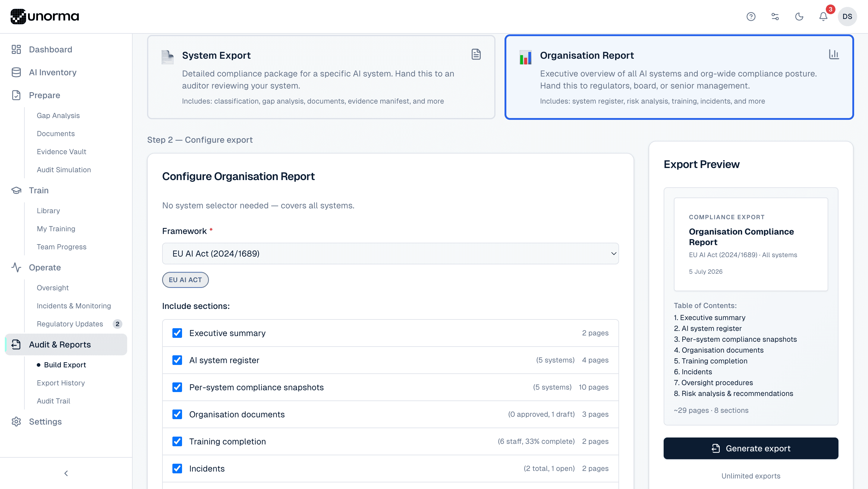This screenshot has width=868, height=489.
Task: Open Settings in sidebar
Action: coord(45,422)
